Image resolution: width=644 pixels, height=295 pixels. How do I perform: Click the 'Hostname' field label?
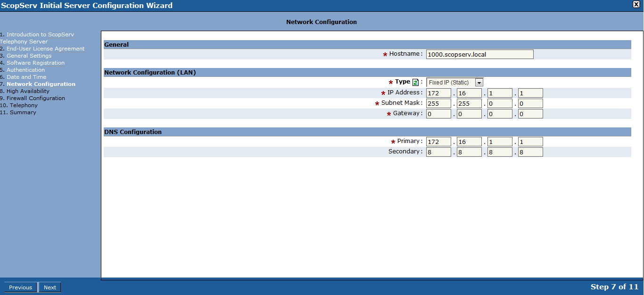coord(405,54)
